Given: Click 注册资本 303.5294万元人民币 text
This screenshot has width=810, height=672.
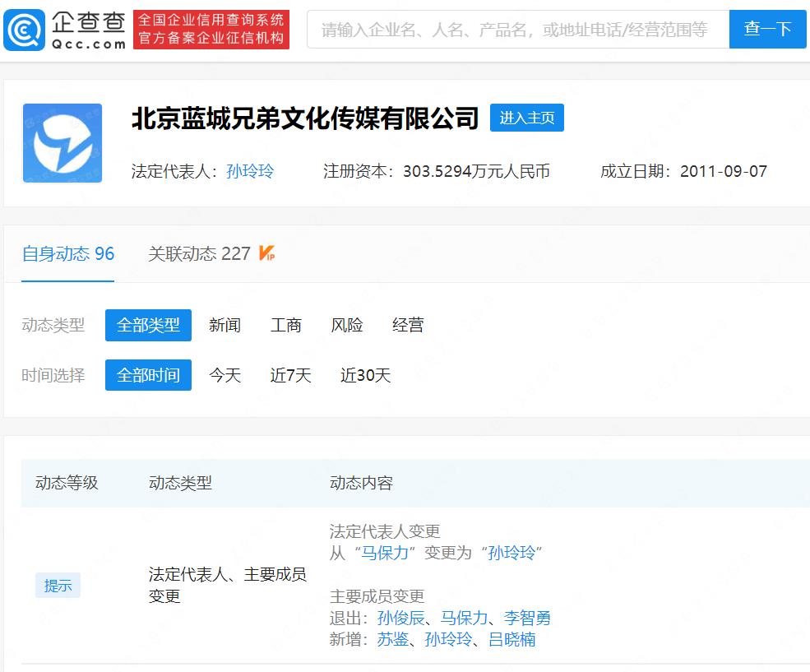Looking at the screenshot, I should coord(437,171).
